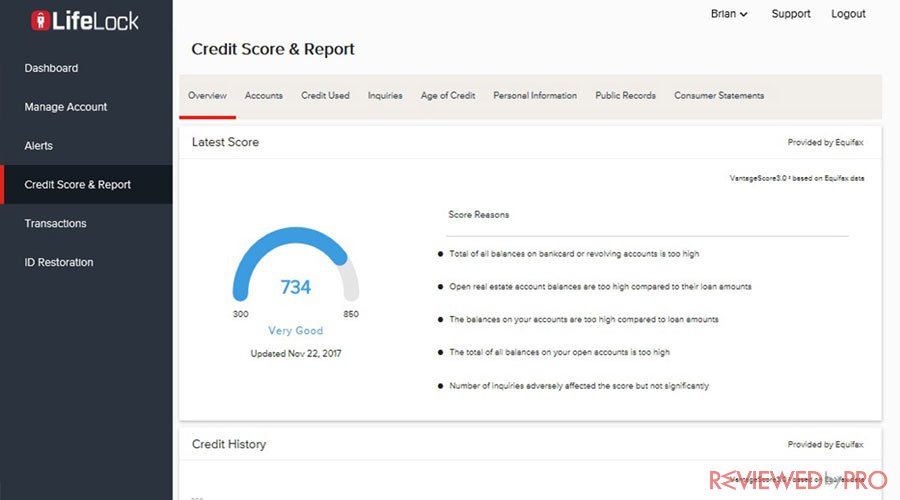Switch to the Public Records tab

point(625,95)
